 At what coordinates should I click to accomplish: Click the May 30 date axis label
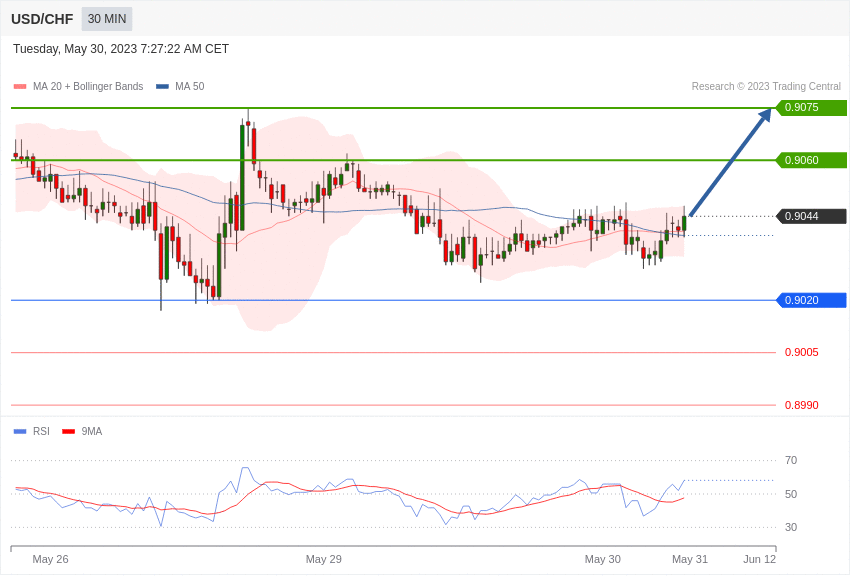[x=603, y=559]
